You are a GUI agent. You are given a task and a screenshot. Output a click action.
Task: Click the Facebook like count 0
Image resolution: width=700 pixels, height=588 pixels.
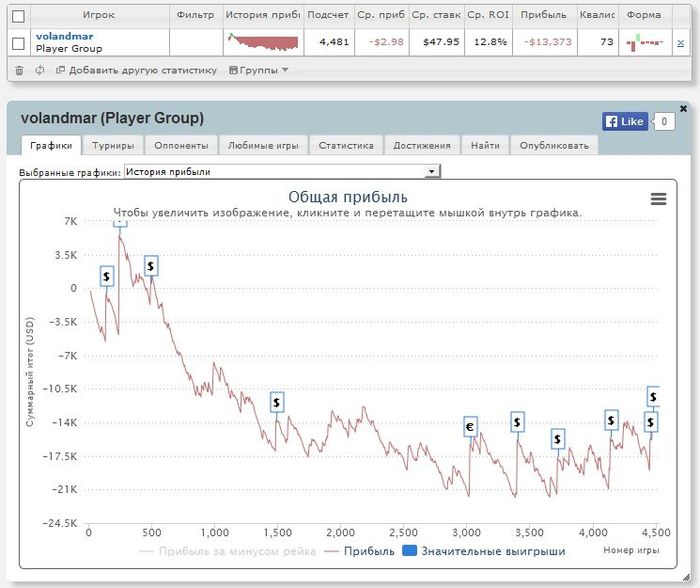664,121
